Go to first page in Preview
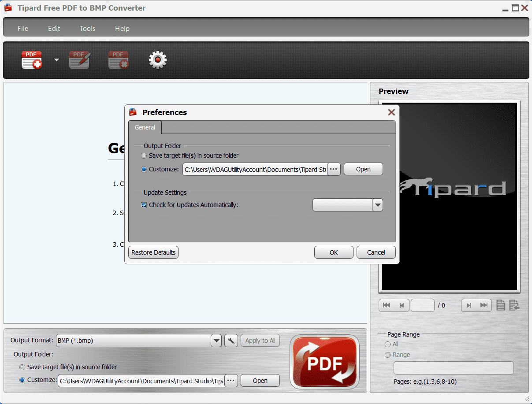This screenshot has width=532, height=404. click(387, 305)
